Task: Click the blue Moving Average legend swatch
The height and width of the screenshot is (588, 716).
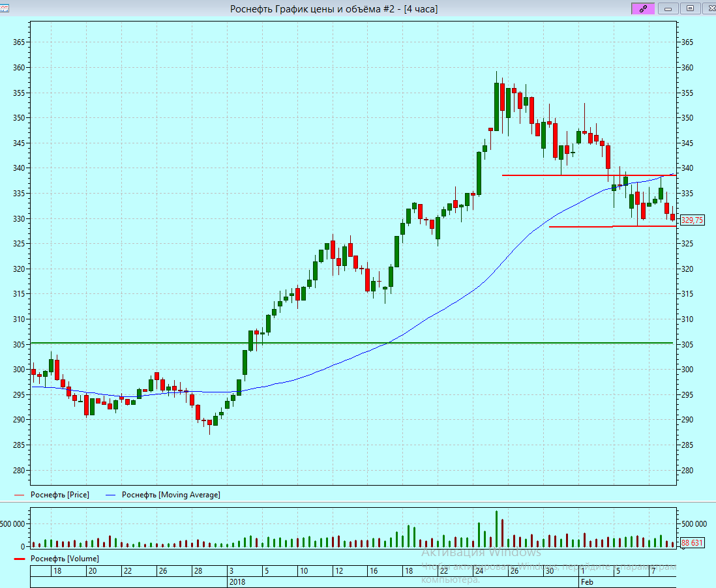Action: click(x=110, y=495)
